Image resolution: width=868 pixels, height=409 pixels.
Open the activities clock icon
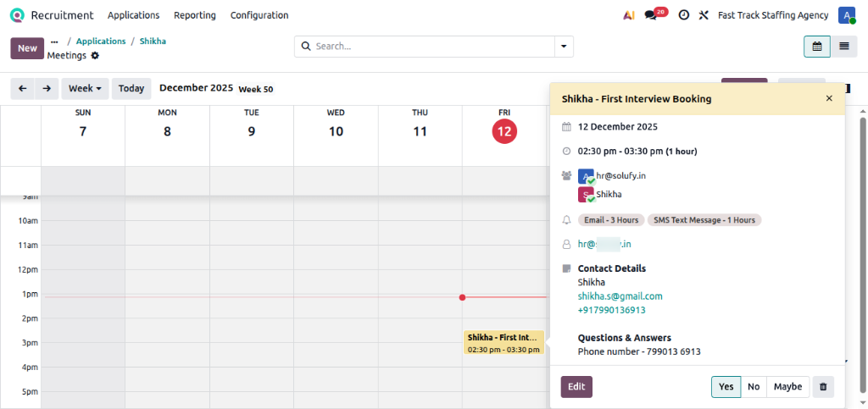pos(683,15)
